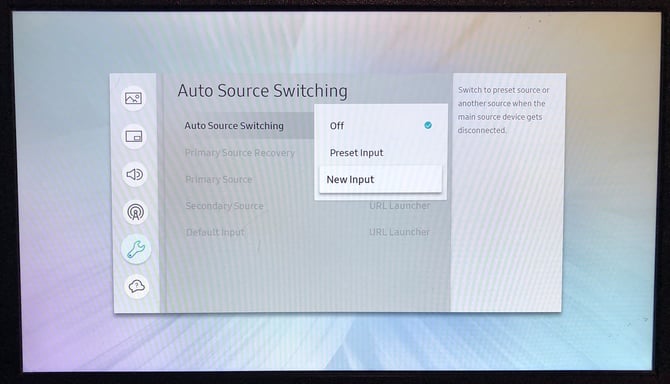The image size is (670, 384).
Task: Open the Network broadcast icon
Action: [135, 212]
